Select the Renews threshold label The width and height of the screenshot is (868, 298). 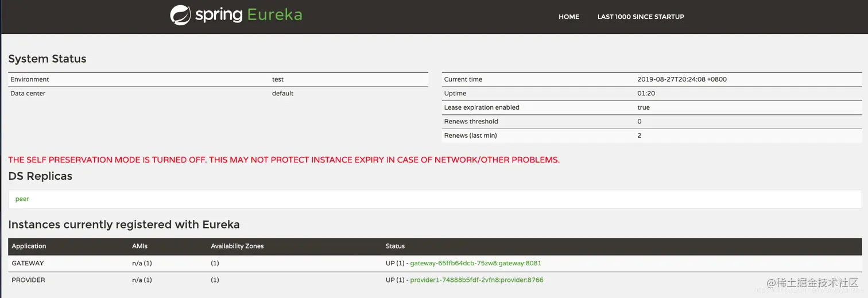point(471,121)
